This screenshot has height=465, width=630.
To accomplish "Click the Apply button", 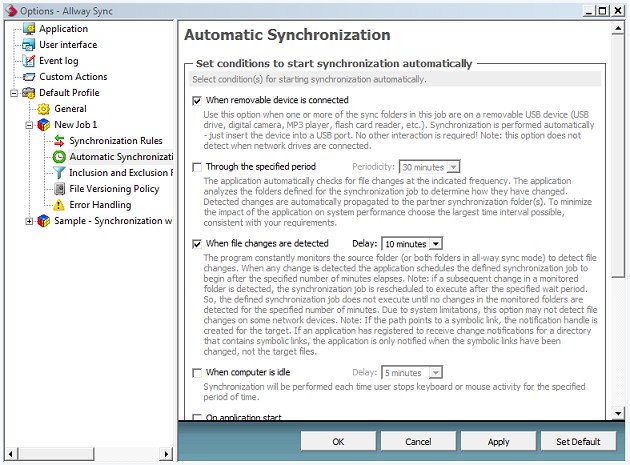I will [x=498, y=441].
